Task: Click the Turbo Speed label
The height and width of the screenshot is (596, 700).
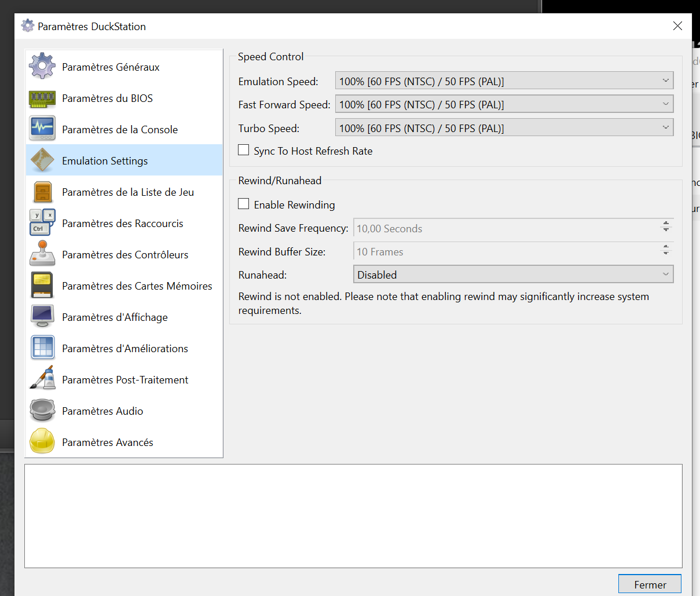Action: coord(269,129)
